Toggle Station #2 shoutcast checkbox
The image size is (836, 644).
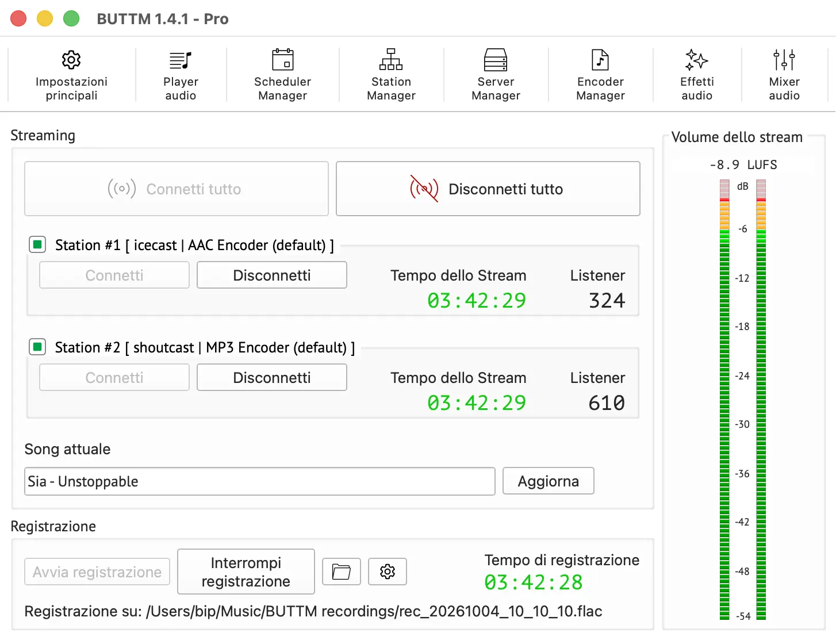click(x=37, y=347)
